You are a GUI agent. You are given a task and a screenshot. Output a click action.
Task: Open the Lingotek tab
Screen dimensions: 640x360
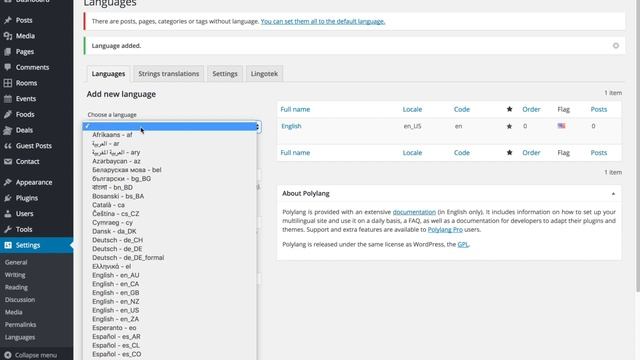[264, 74]
